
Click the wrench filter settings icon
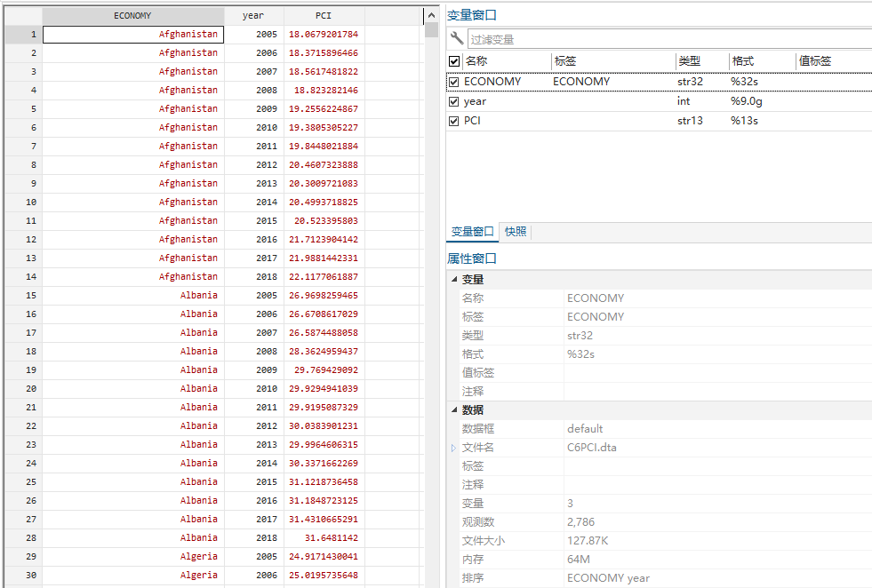pos(457,38)
